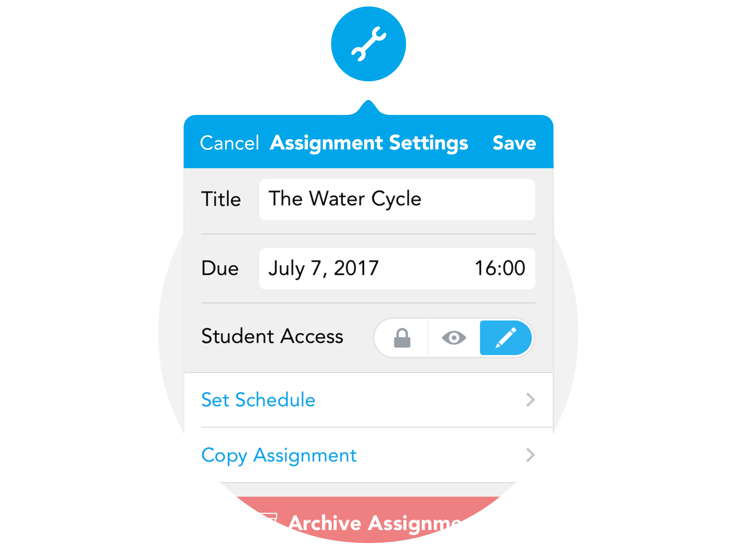The height and width of the screenshot is (560, 755).
Task: Open the Set Schedule option
Action: pos(258,400)
